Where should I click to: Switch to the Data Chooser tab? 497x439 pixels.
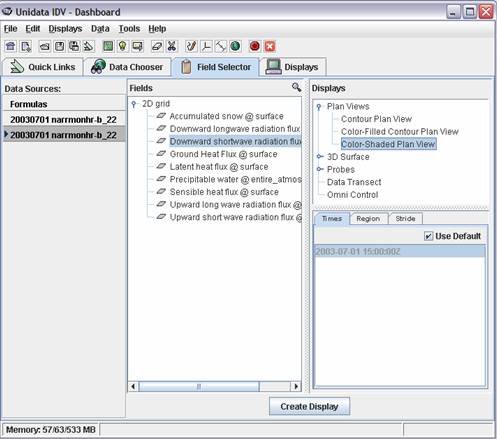128,67
